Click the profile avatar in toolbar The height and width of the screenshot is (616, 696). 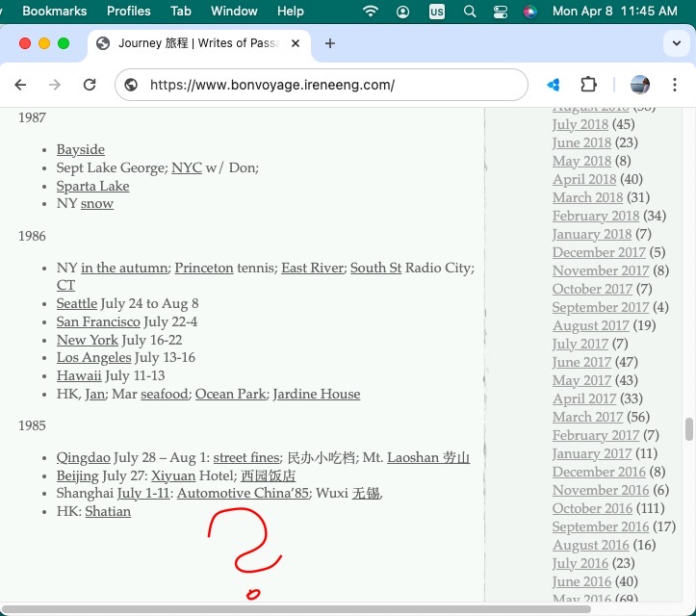640,85
